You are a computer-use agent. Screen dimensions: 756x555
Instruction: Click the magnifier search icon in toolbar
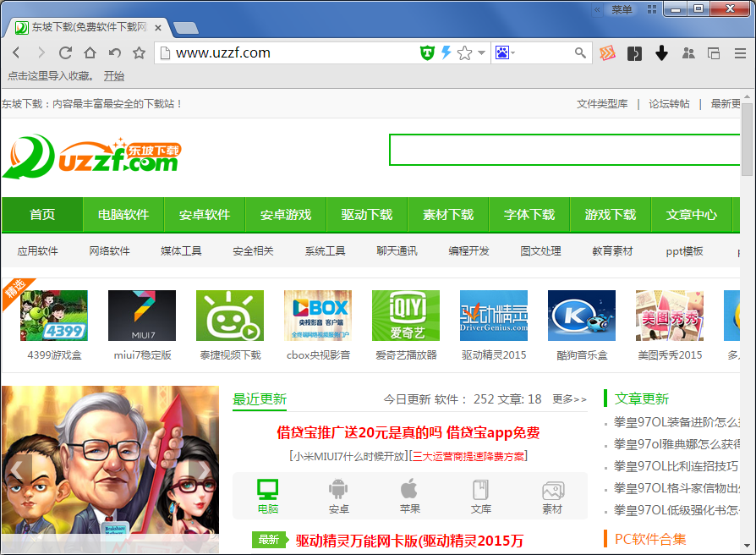(580, 52)
